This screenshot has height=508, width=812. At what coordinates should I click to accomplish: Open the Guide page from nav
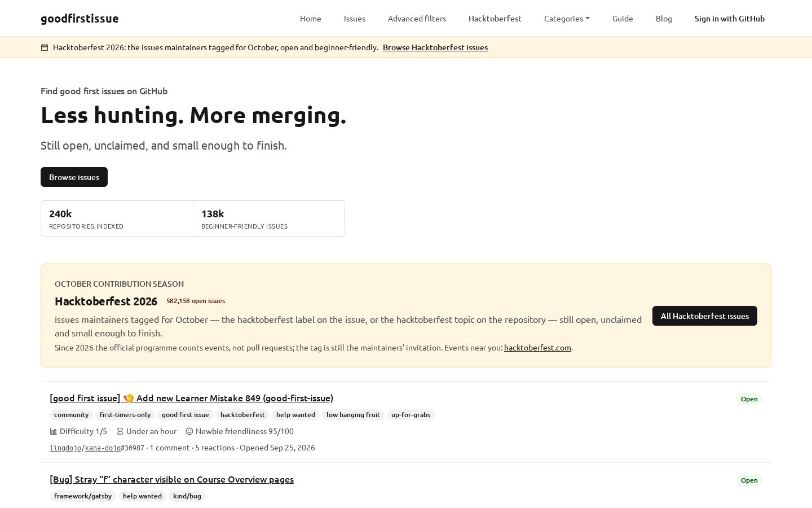tap(623, 19)
